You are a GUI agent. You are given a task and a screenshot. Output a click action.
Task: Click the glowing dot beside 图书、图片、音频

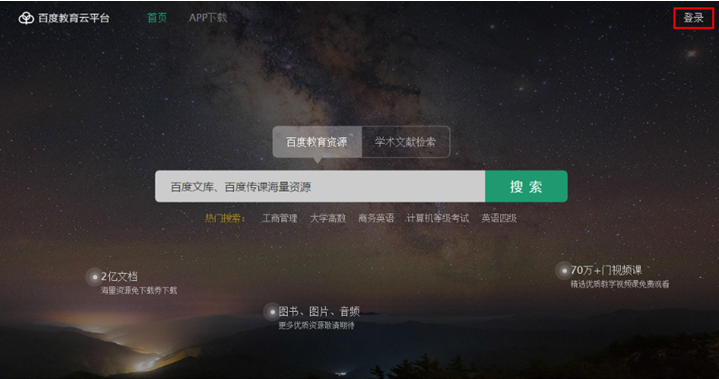[272, 312]
